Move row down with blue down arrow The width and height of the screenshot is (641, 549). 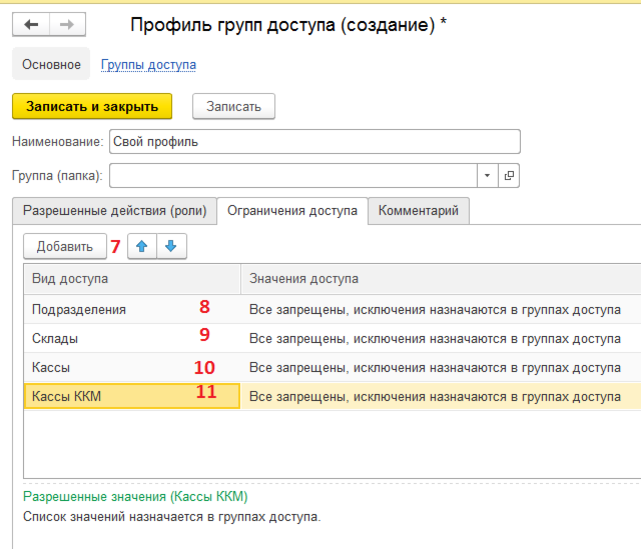pyautogui.click(x=171, y=246)
